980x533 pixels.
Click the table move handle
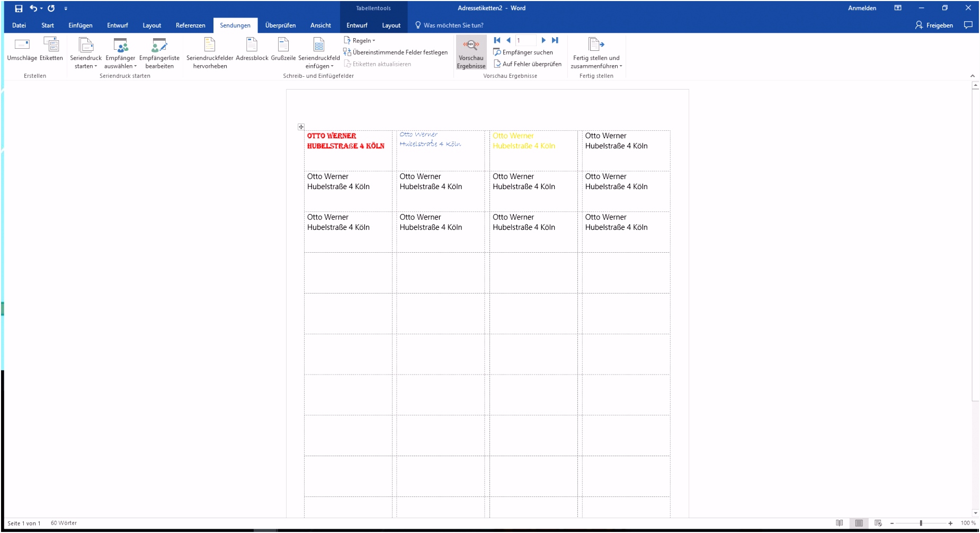(x=301, y=127)
